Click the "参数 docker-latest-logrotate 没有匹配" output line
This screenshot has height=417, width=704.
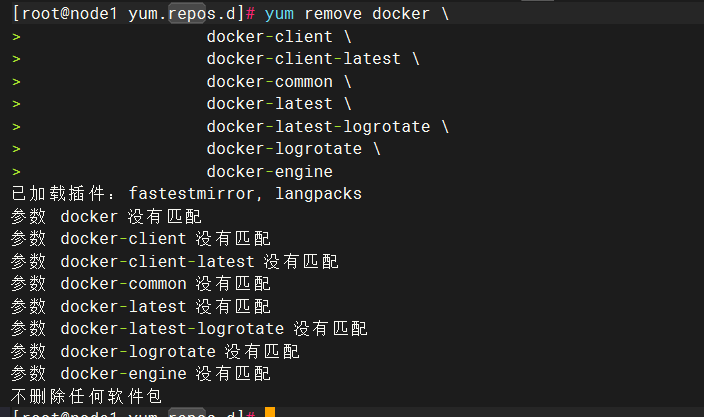coord(189,329)
